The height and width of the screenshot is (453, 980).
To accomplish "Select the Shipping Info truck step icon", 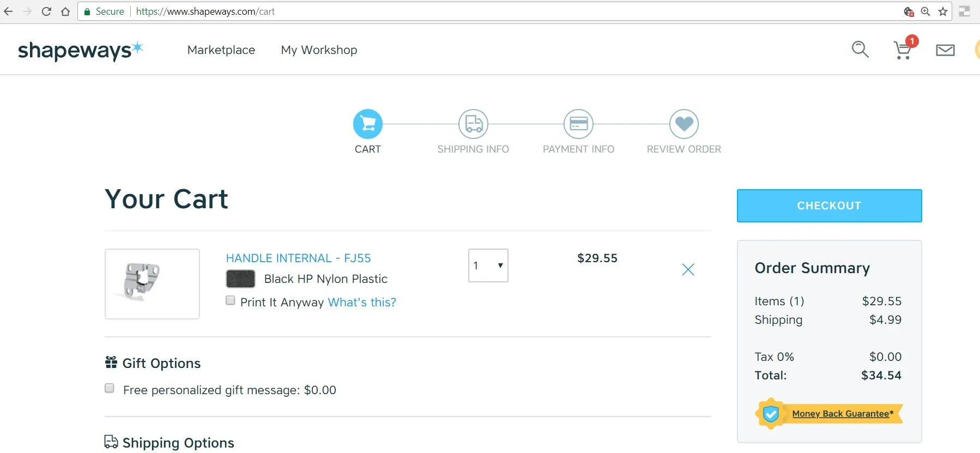I will (473, 124).
